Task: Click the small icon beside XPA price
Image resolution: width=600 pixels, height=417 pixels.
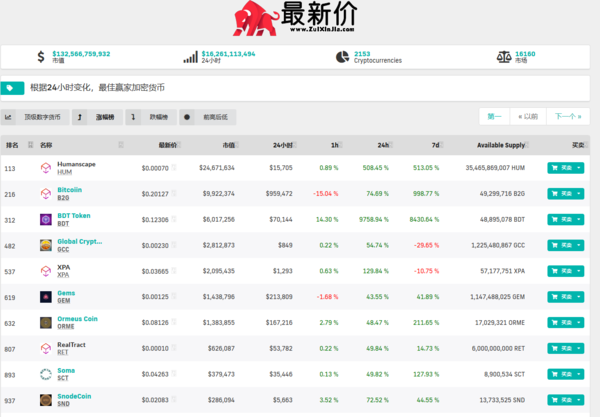Action: pyautogui.click(x=174, y=270)
